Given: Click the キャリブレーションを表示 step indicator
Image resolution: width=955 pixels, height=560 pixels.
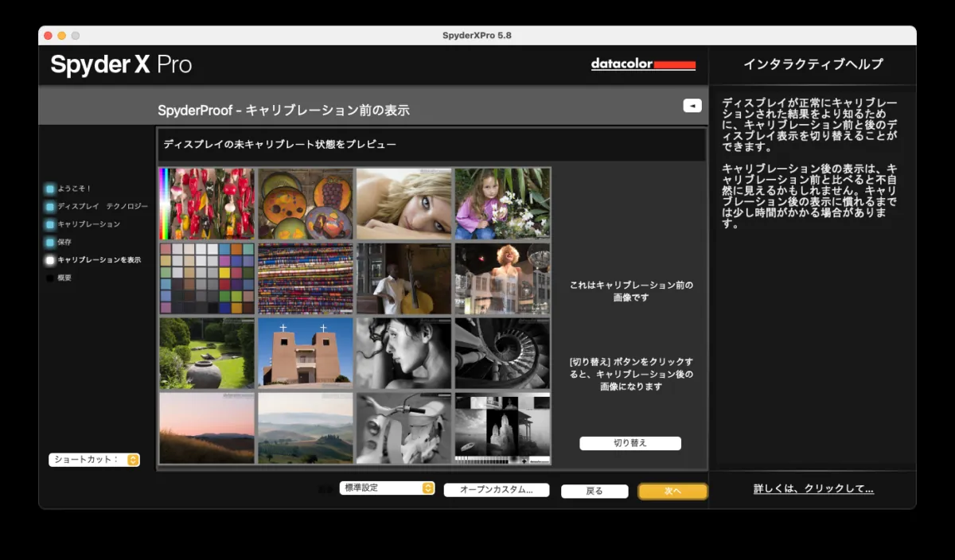Looking at the screenshot, I should 50,260.
